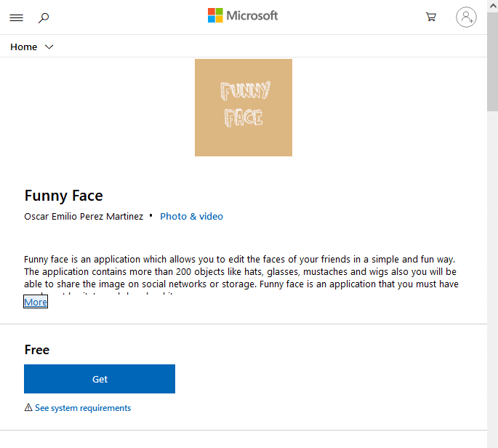Open the shopping cart

tap(431, 17)
